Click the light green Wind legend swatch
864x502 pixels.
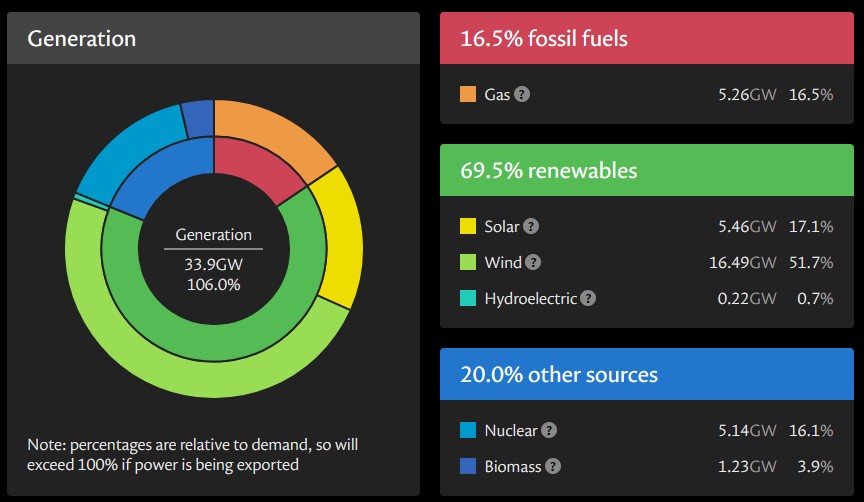(x=468, y=262)
